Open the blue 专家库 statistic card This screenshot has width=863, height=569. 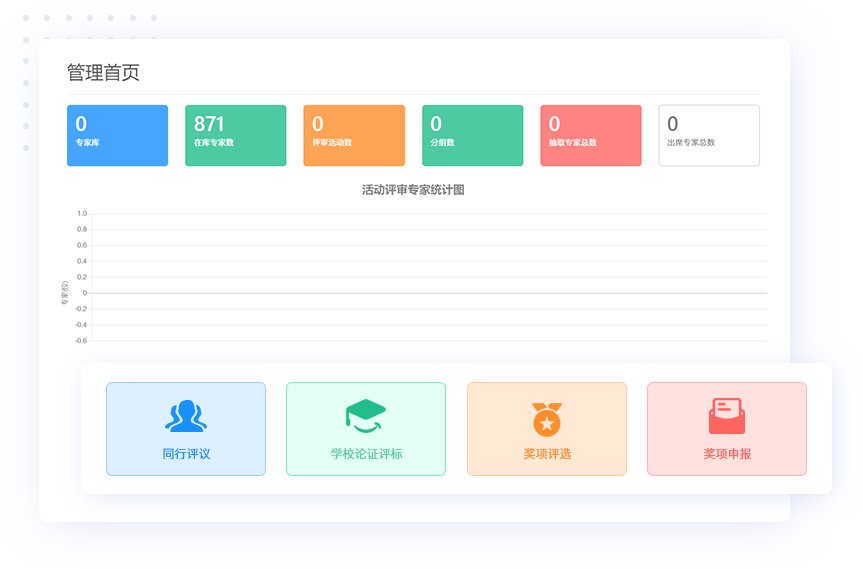pos(117,135)
